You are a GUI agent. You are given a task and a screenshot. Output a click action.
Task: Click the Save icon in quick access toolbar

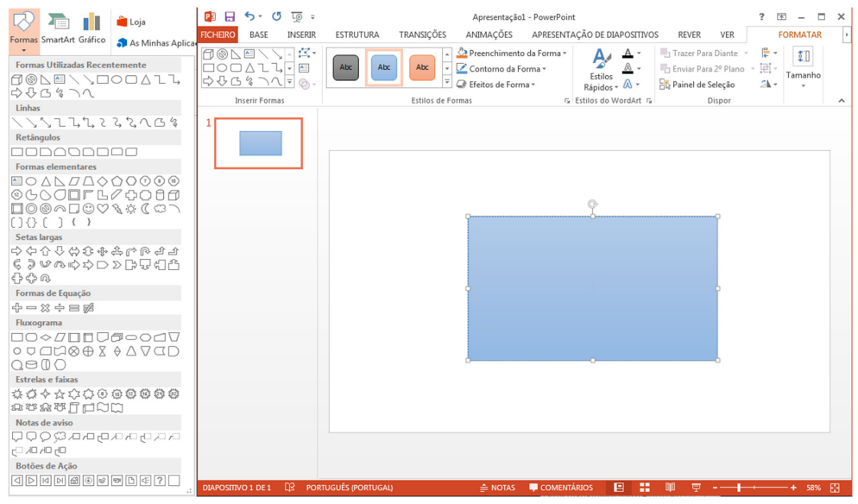click(230, 16)
